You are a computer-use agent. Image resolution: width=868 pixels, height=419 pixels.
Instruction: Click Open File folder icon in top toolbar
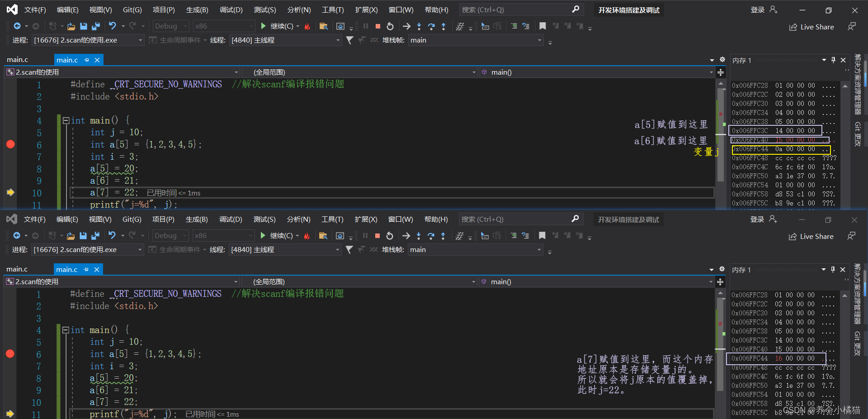tap(71, 26)
